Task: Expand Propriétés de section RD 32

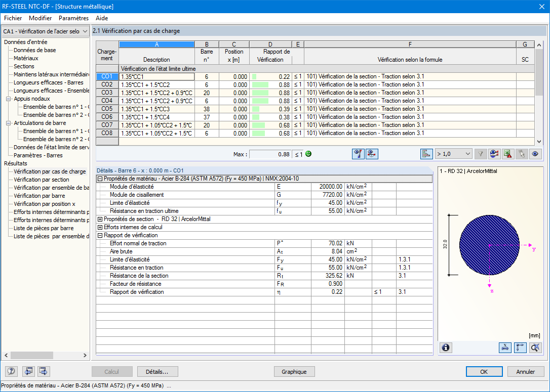Action: click(x=100, y=220)
